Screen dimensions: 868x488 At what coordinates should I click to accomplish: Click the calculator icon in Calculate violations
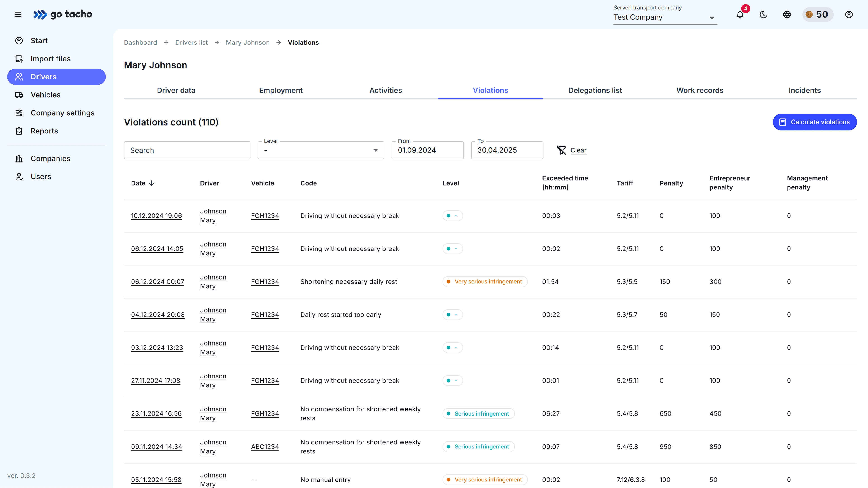point(783,122)
